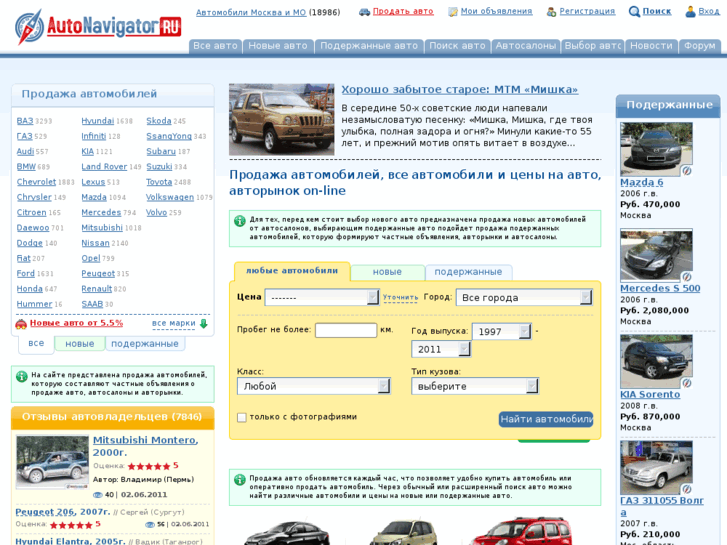
Task: Open the Toyota brand link
Action: pos(159,182)
